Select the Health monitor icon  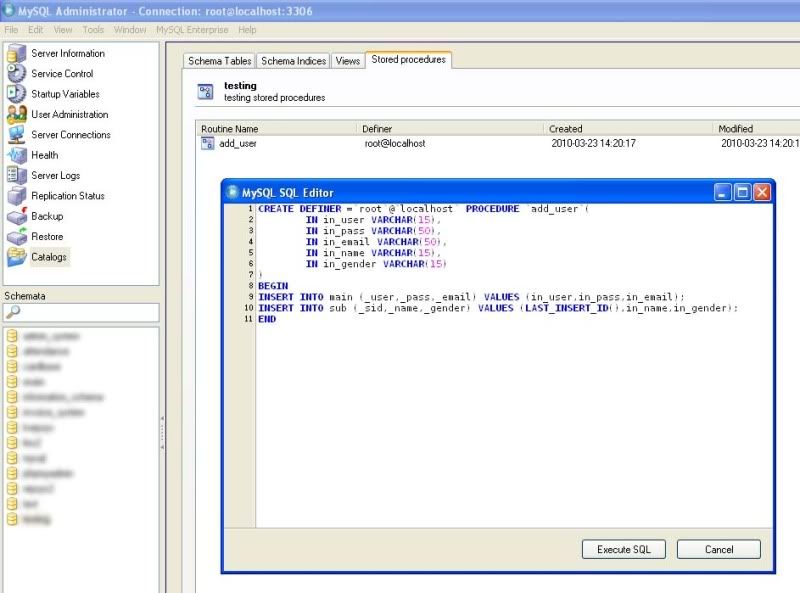click(16, 155)
